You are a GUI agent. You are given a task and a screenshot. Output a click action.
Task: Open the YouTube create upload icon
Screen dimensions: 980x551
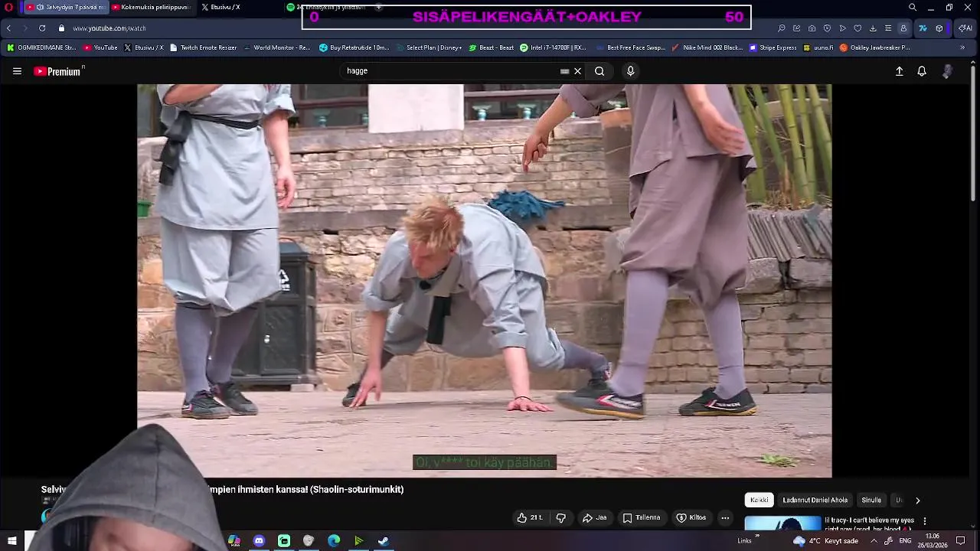pos(900,71)
